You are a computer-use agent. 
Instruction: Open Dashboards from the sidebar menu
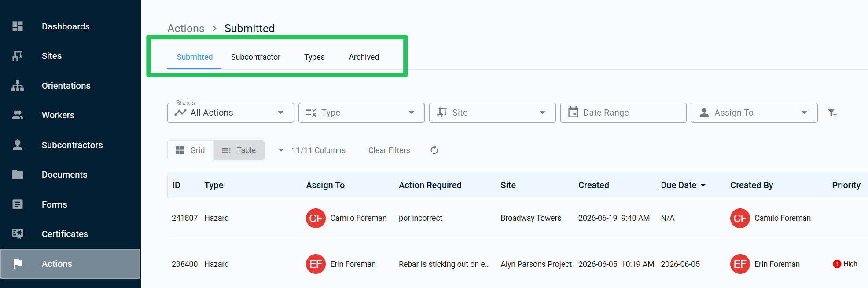tap(66, 26)
